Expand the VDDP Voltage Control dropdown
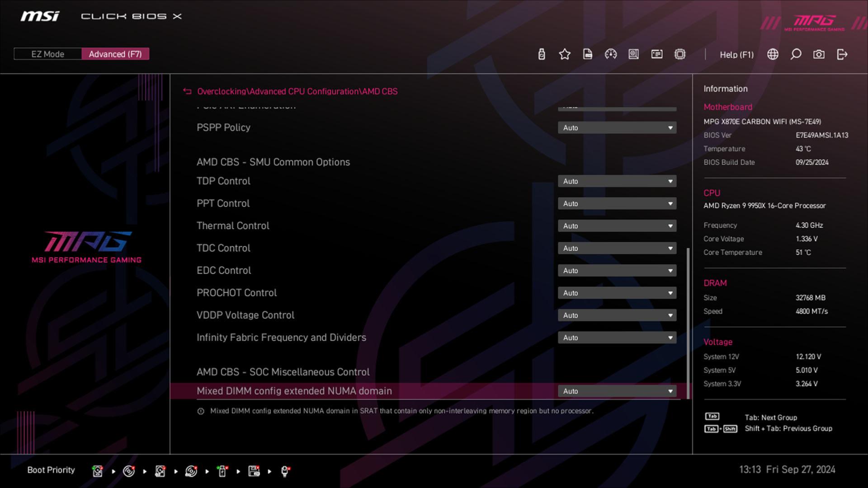 click(617, 315)
